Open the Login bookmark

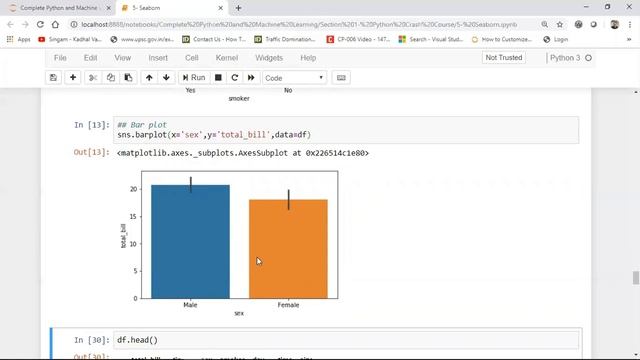[x=556, y=39]
